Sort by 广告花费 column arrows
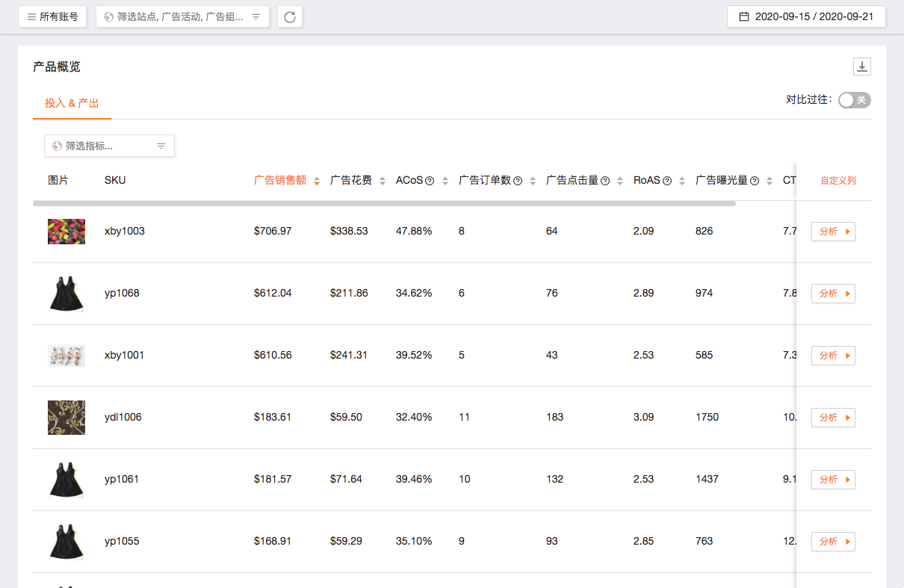This screenshot has height=588, width=904. [383, 181]
